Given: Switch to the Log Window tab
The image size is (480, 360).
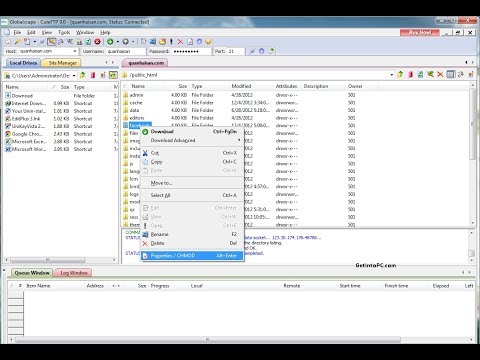Looking at the screenshot, I should (x=74, y=273).
